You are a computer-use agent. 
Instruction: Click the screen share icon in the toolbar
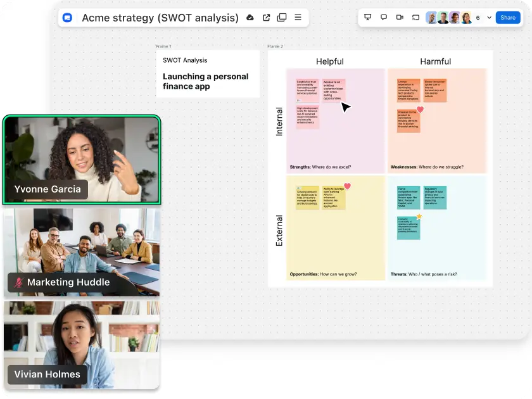click(367, 17)
